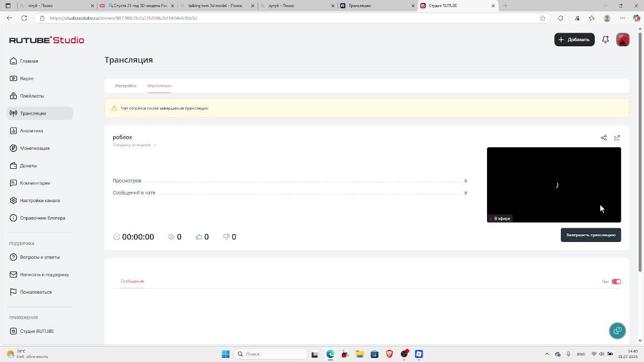Screen dimensions: 644x362
Task: Open Brave browser from the taskbar
Action: pyautogui.click(x=389, y=354)
